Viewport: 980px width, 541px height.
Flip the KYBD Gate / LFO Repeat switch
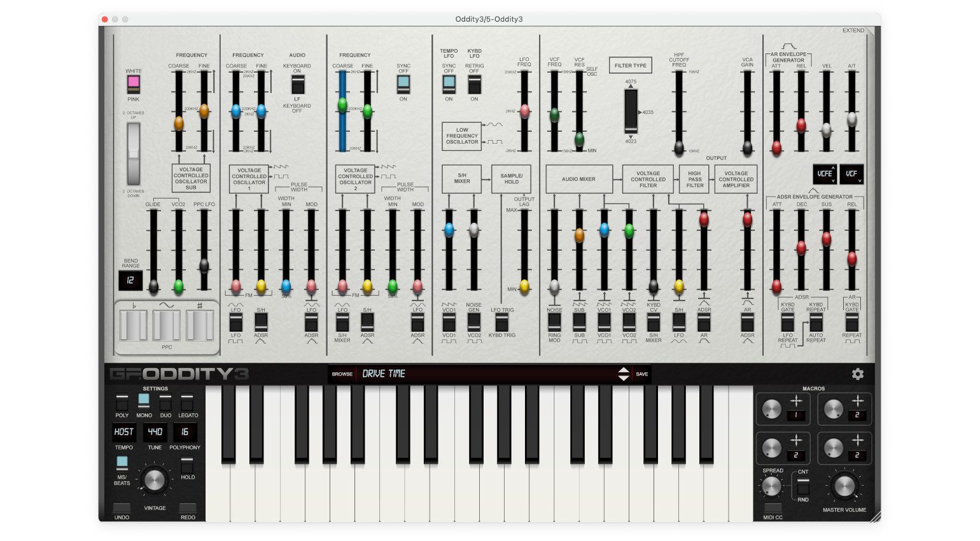point(787,322)
